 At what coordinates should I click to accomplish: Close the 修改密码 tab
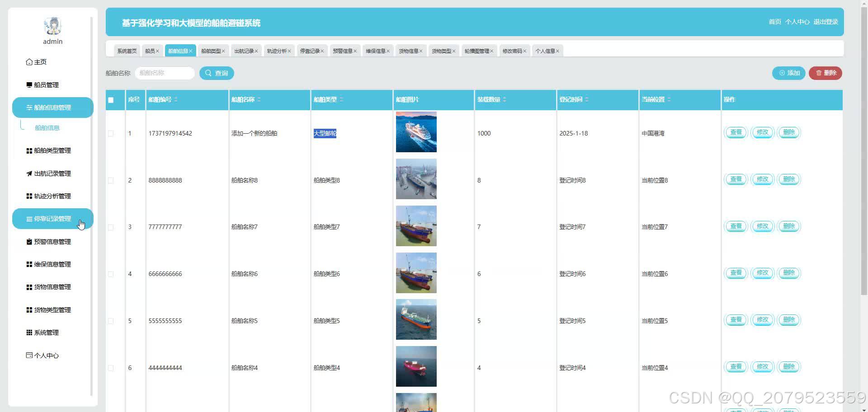pyautogui.click(x=525, y=51)
